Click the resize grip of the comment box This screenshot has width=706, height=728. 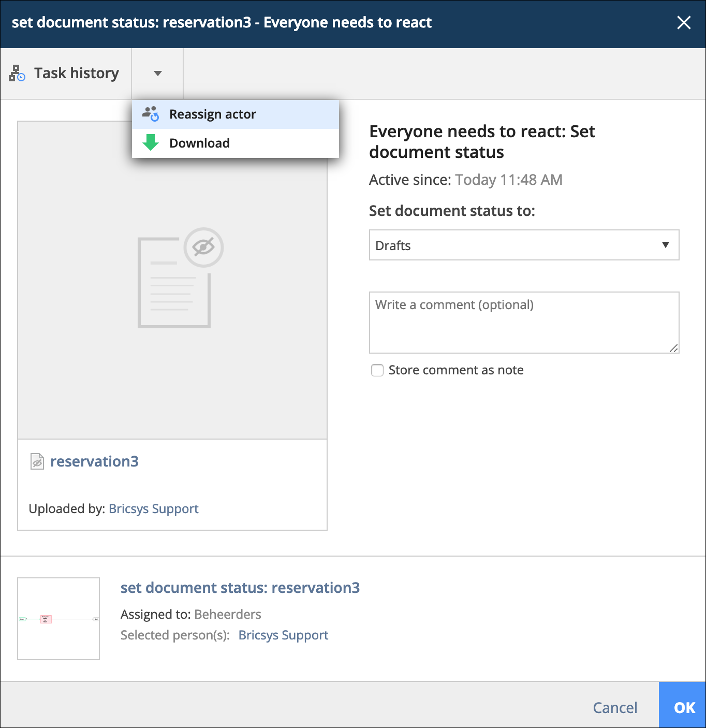click(x=673, y=348)
